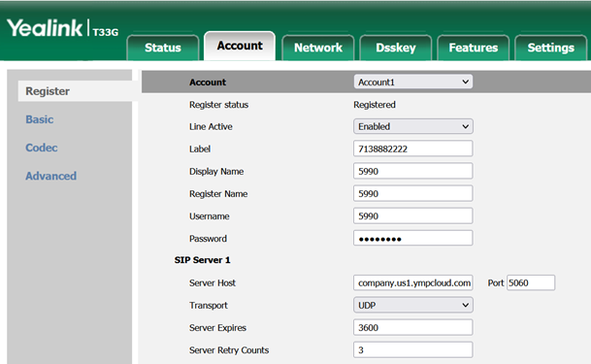Screen dimensions: 591x364
Task: Select the Username input field
Action: click(x=413, y=215)
